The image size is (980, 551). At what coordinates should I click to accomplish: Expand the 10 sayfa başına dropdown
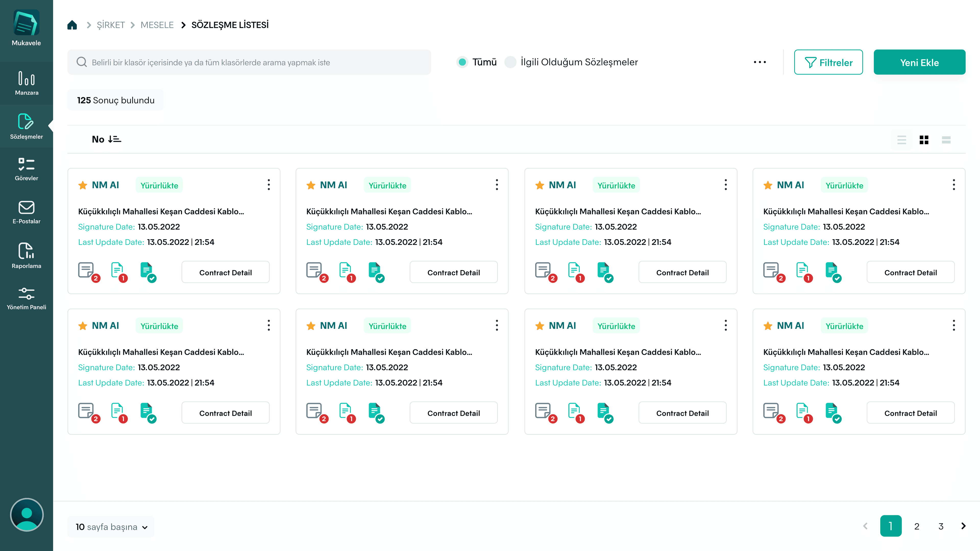point(112,527)
